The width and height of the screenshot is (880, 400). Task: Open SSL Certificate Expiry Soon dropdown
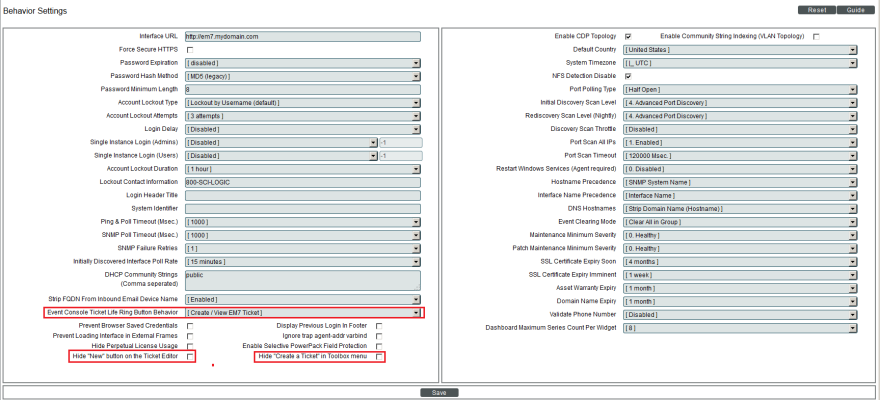point(740,261)
